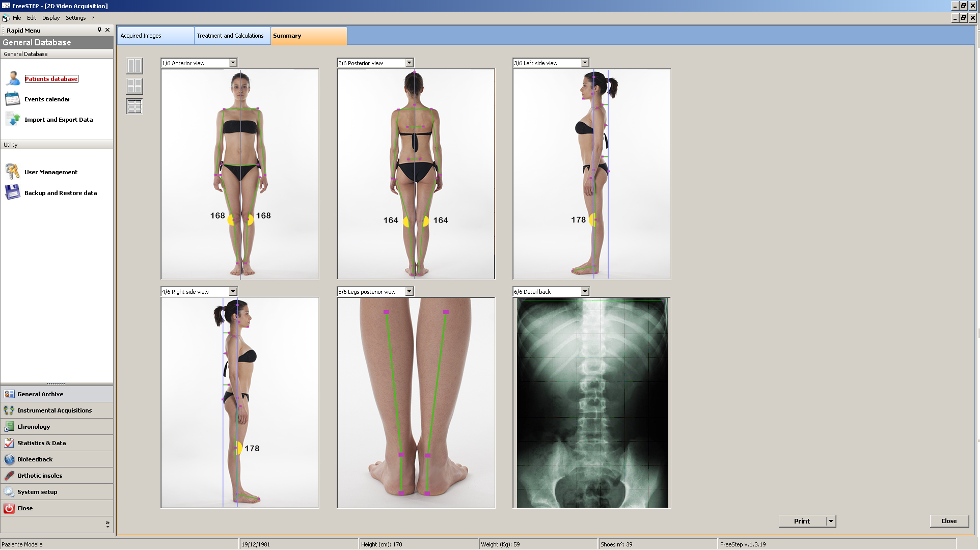Open the Print button dropdown arrow
980x550 pixels.
pyautogui.click(x=831, y=521)
